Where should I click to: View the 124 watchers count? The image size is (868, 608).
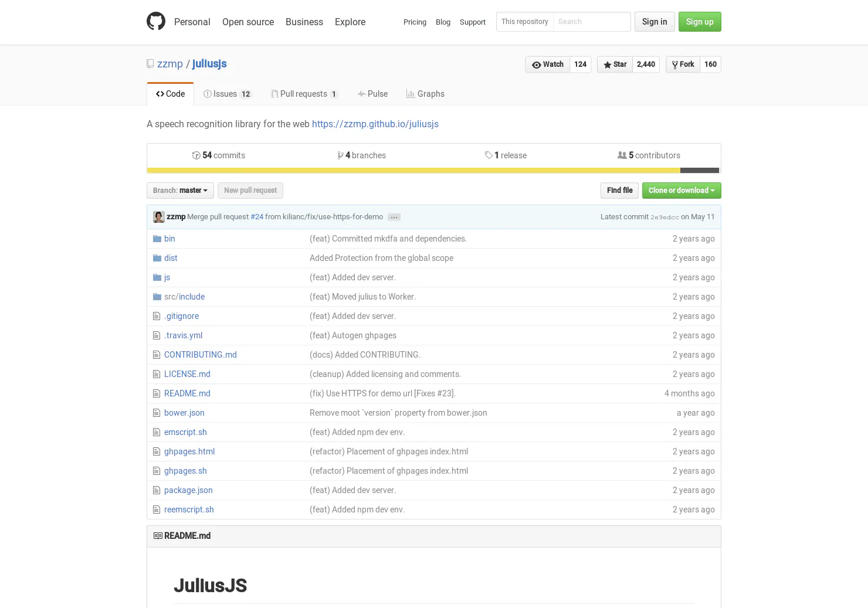[581, 64]
